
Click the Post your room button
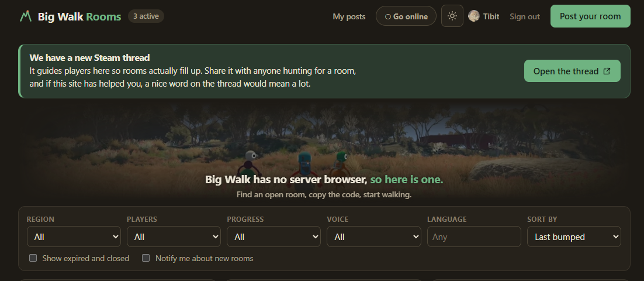(x=590, y=16)
